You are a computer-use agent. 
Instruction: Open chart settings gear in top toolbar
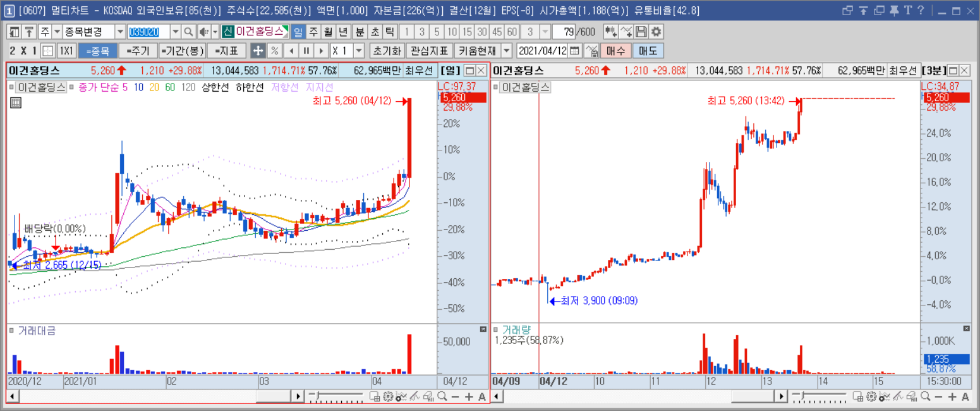pyautogui.click(x=656, y=32)
